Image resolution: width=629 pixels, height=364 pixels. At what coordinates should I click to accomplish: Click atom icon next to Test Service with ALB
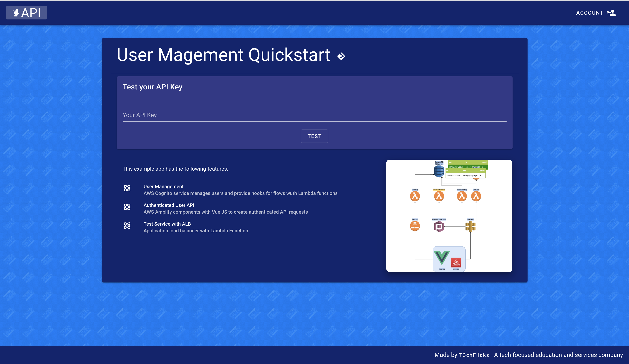(x=127, y=226)
